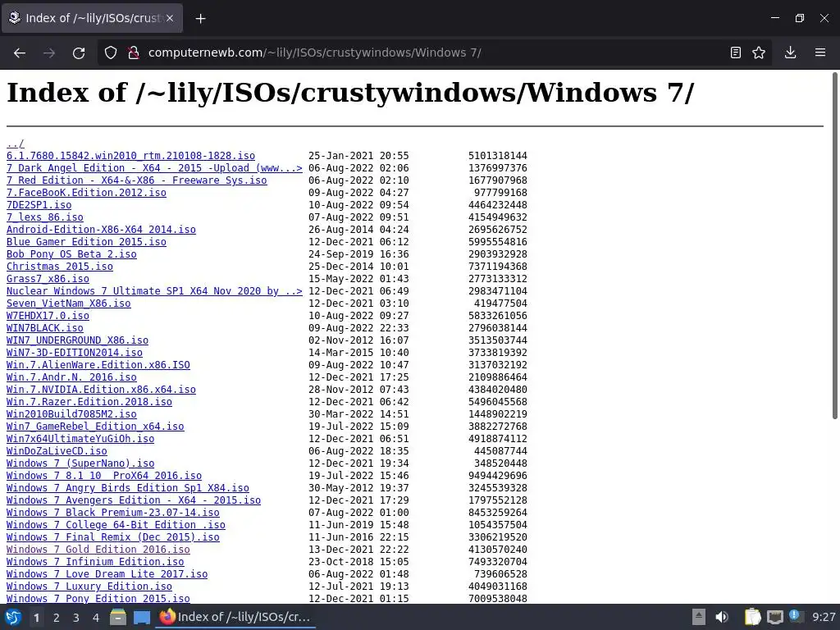
Task: Open Win7_GameRebel_Edition_x64.iso link
Action: point(95,427)
